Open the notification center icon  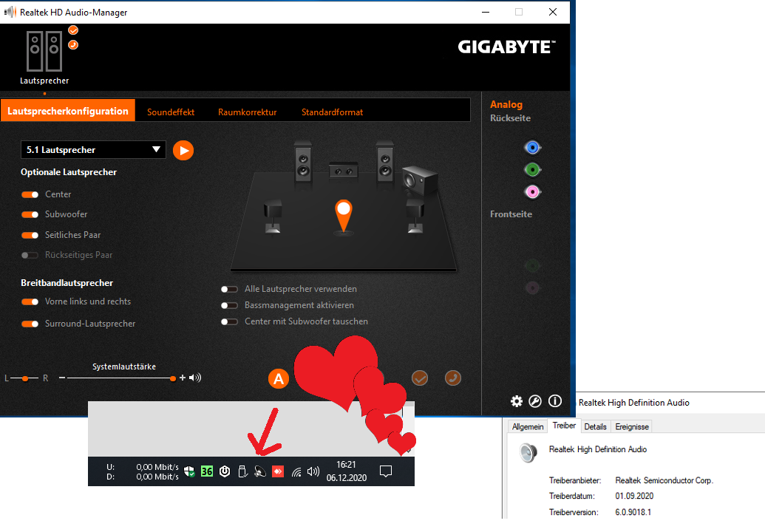click(386, 471)
